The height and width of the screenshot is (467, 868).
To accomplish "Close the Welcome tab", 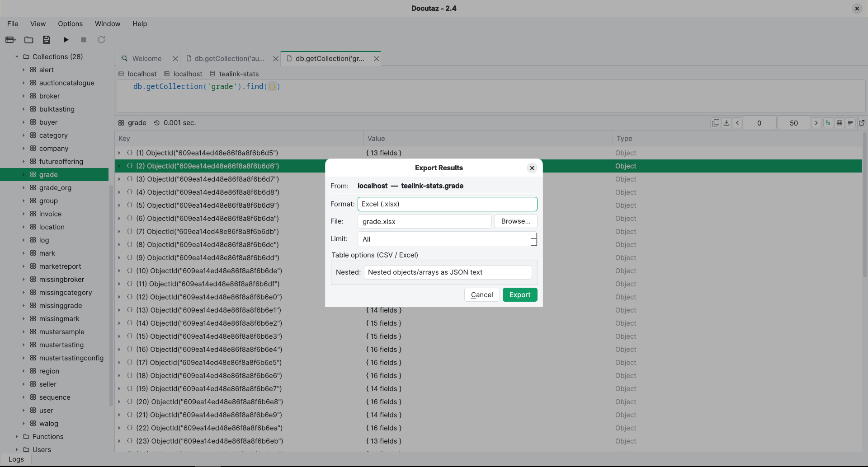I will tap(175, 59).
